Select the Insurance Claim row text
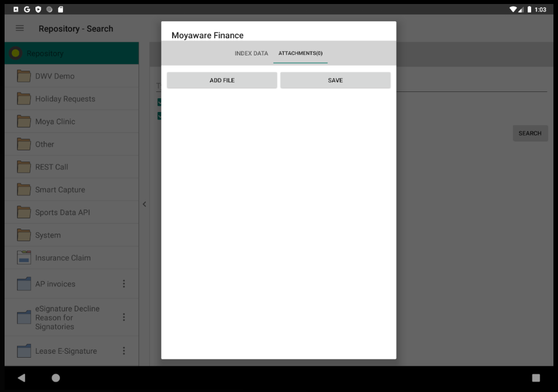558x392 pixels. click(63, 258)
